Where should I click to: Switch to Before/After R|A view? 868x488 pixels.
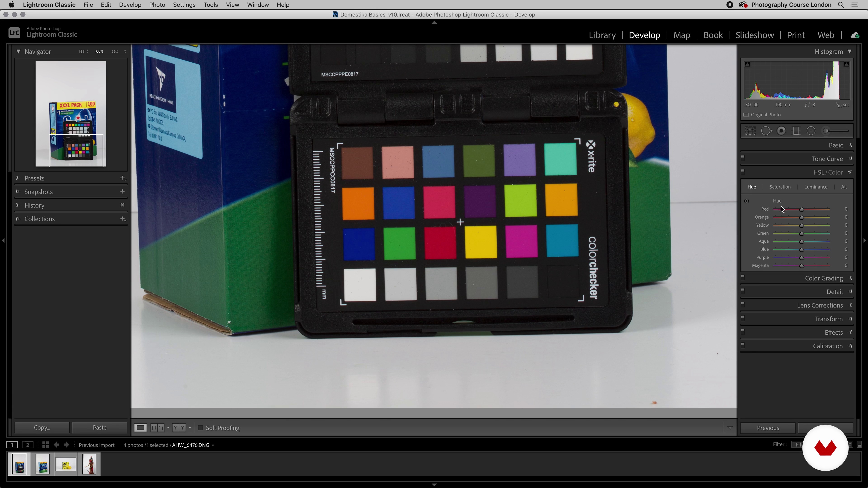157,428
